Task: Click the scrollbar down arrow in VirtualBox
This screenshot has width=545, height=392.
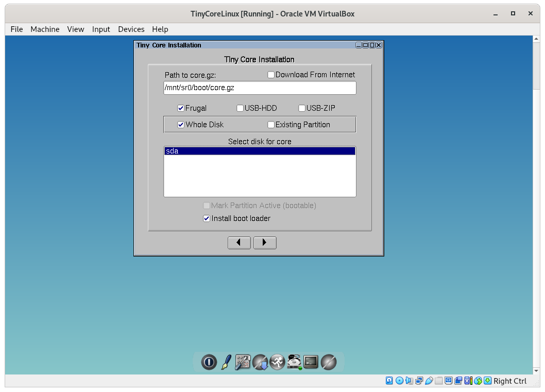Action: point(536,371)
